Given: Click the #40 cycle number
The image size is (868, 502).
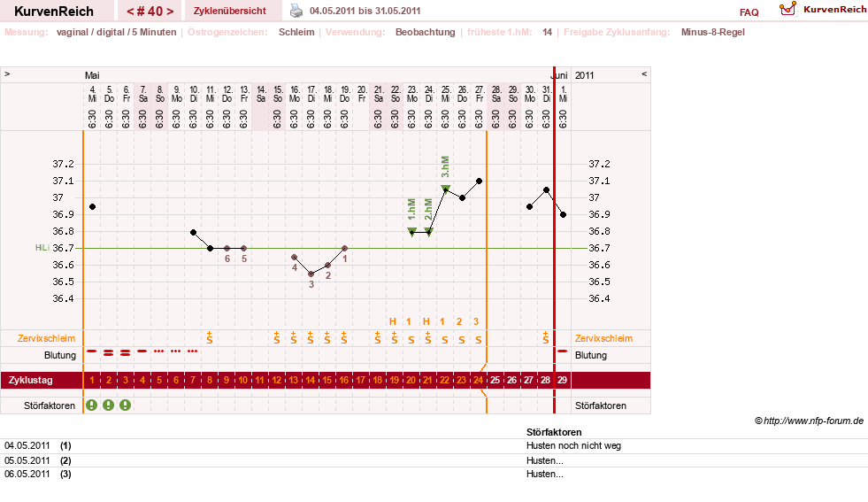Looking at the screenshot, I should pos(150,12).
